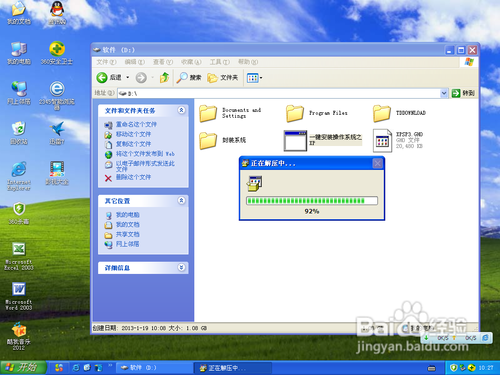
Task: Launch the 360杀毒 shield desktop icon
Action: (19, 213)
